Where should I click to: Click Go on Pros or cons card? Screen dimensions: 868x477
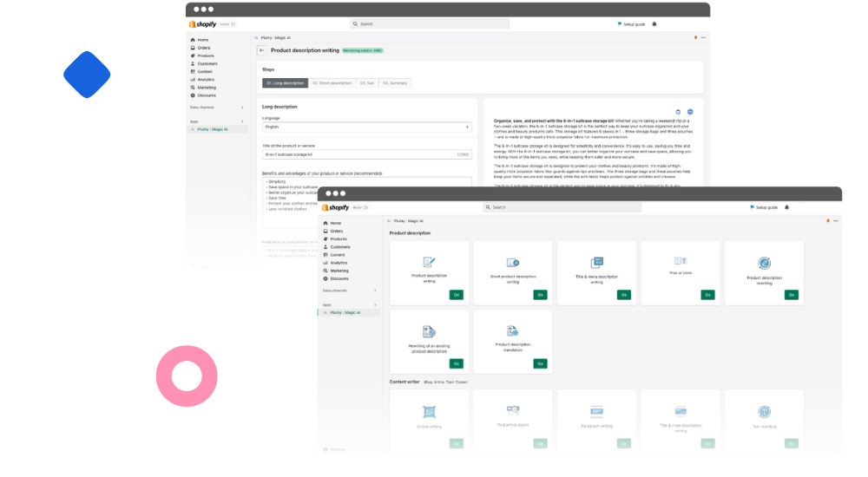(x=707, y=295)
